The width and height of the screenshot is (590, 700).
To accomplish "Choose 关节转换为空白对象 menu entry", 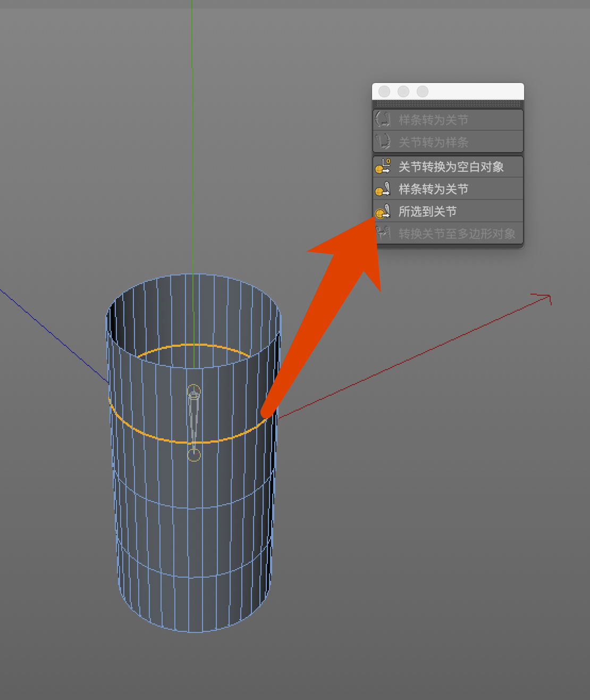I will coord(448,166).
